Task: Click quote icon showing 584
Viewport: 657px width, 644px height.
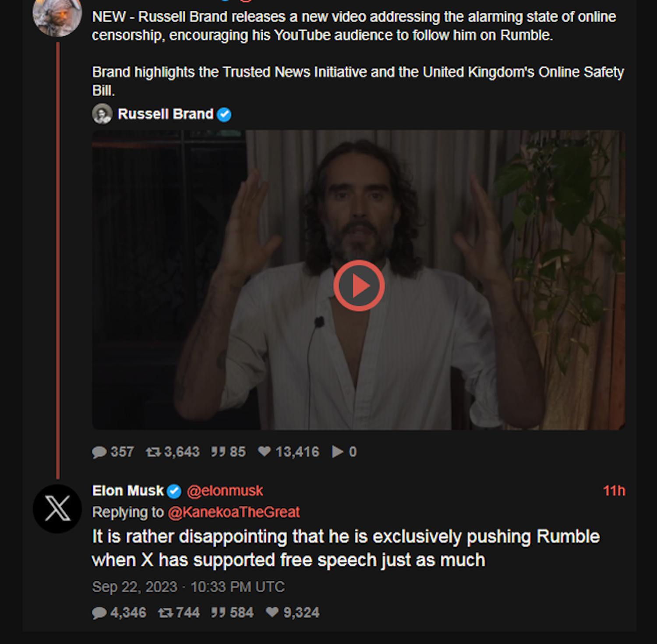Action: pyautogui.click(x=218, y=612)
